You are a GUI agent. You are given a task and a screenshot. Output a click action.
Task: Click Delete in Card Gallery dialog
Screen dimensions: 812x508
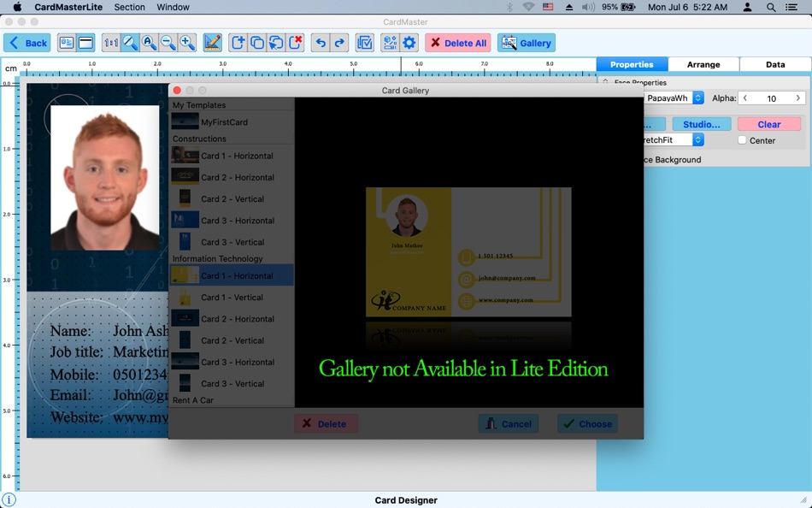pyautogui.click(x=327, y=423)
